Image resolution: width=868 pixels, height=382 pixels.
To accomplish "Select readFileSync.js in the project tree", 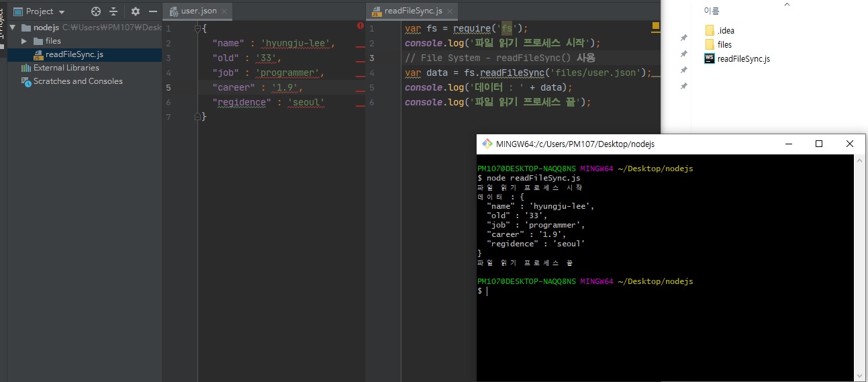I will pos(74,54).
